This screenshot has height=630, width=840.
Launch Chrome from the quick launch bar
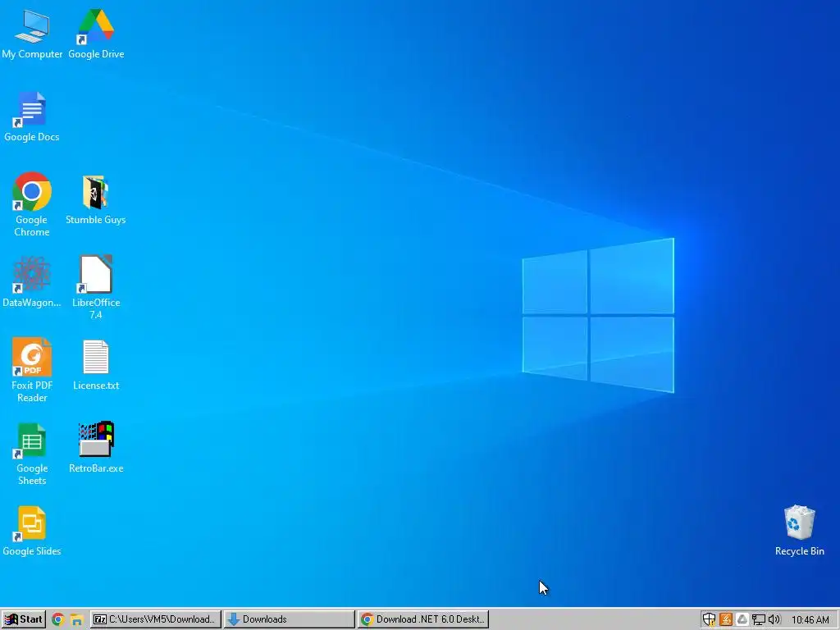point(58,619)
